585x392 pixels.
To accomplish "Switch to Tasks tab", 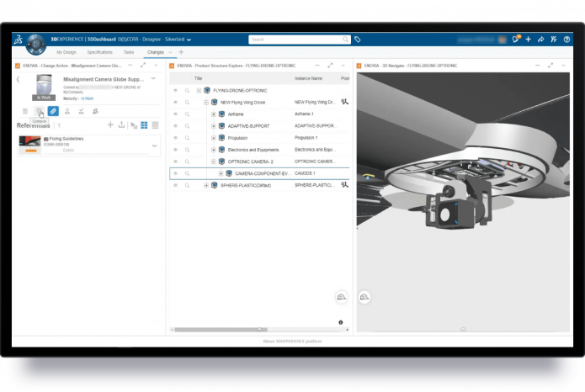I will [x=129, y=52].
